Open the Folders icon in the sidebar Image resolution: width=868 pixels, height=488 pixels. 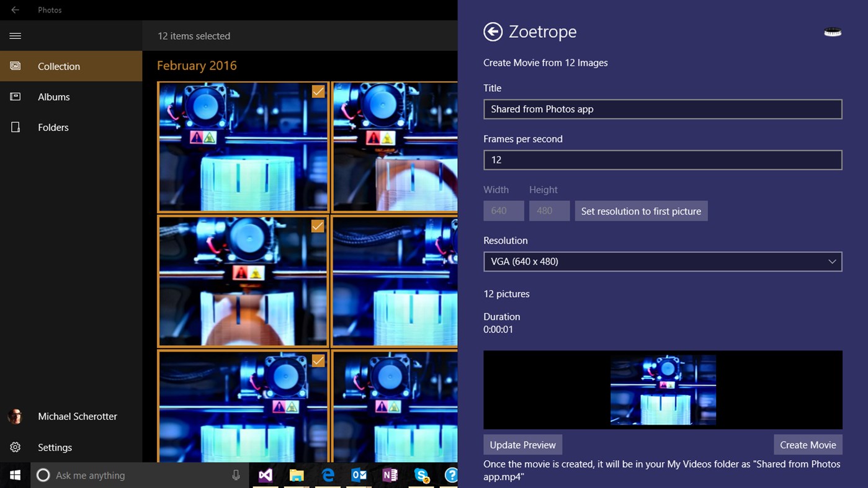pyautogui.click(x=14, y=127)
